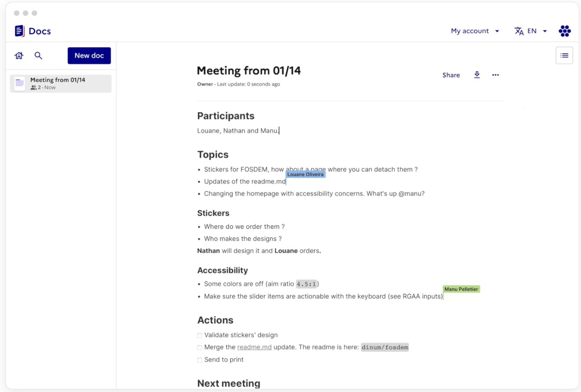Viewport: 581px width, 392px height.
Task: Open the table of contents icon
Action: pyautogui.click(x=564, y=55)
